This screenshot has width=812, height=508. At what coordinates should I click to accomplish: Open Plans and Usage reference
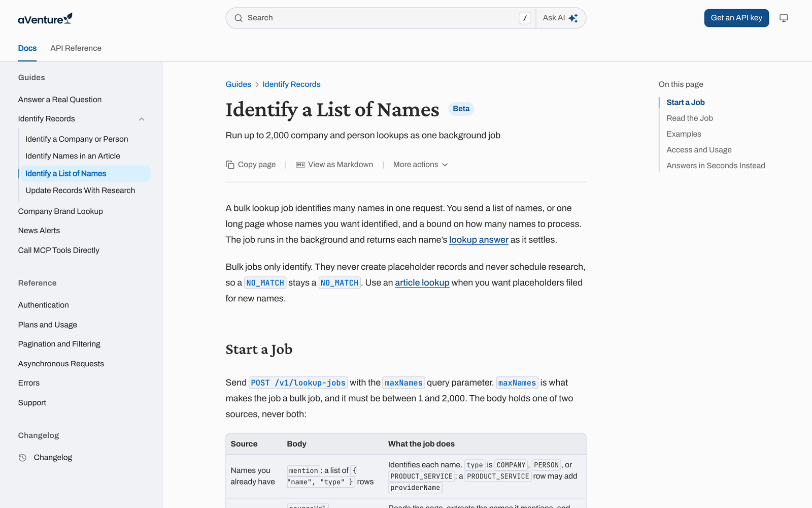click(x=48, y=325)
